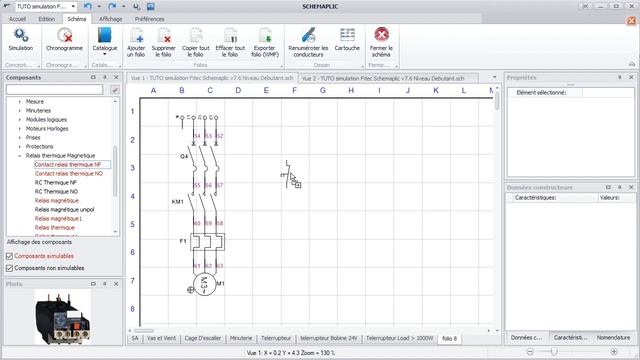Select RC Thermique NF item

tap(56, 182)
